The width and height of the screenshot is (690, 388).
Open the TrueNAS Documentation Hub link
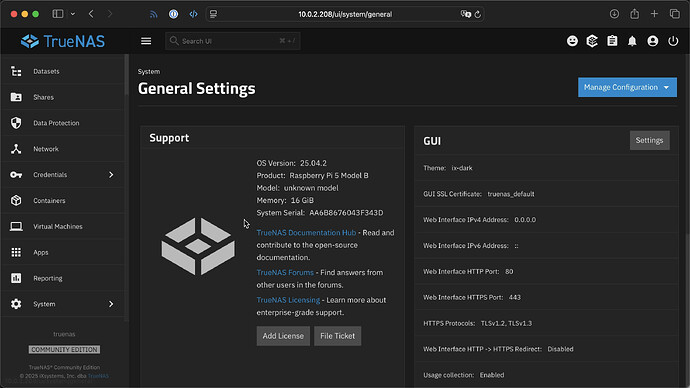coord(306,232)
